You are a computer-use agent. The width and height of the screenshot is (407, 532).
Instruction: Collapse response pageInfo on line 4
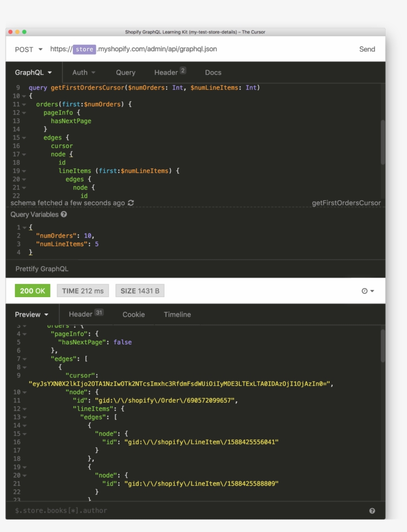coord(24,334)
